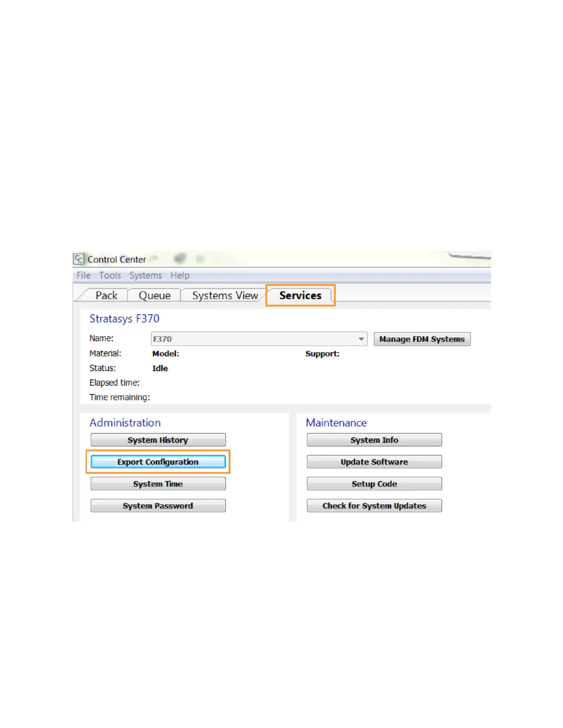Click the Control Center window title

click(117, 259)
